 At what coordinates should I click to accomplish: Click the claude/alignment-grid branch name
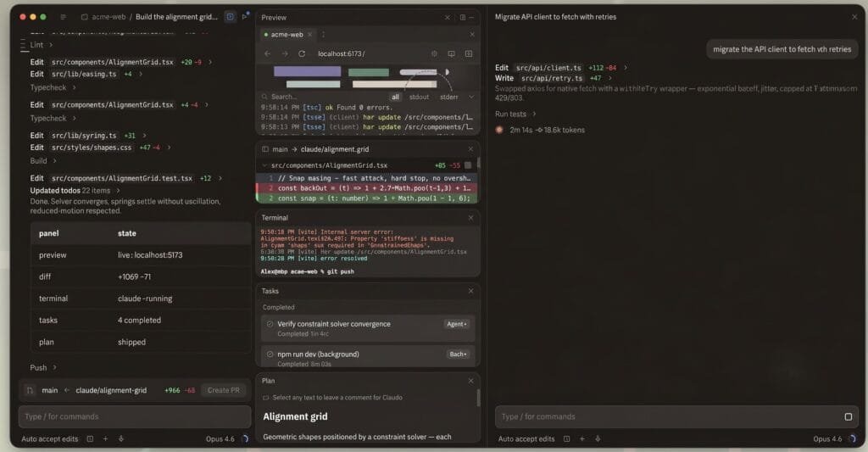pyautogui.click(x=111, y=390)
